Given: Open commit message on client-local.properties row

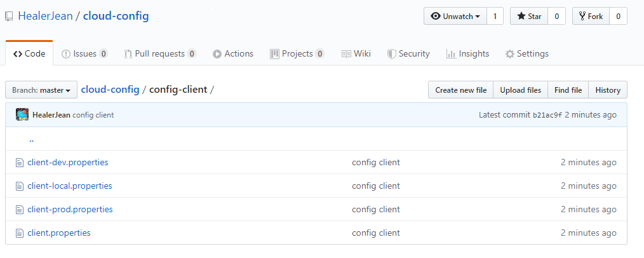Looking at the screenshot, I should pyautogui.click(x=376, y=186).
